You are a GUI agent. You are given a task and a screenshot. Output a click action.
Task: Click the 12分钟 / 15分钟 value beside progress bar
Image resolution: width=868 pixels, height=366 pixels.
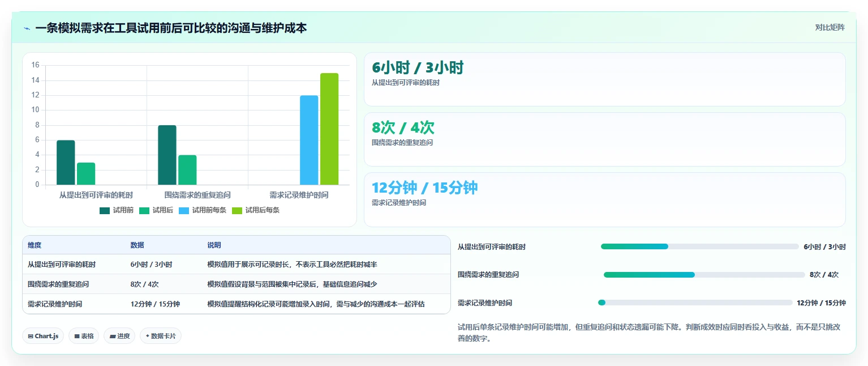tap(821, 303)
